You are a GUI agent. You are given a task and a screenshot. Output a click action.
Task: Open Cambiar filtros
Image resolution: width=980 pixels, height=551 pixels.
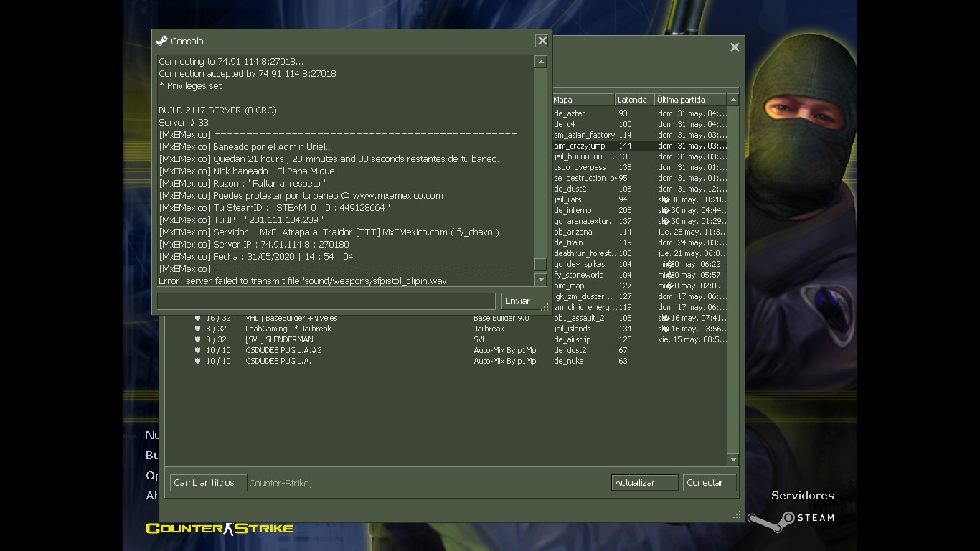coord(208,483)
